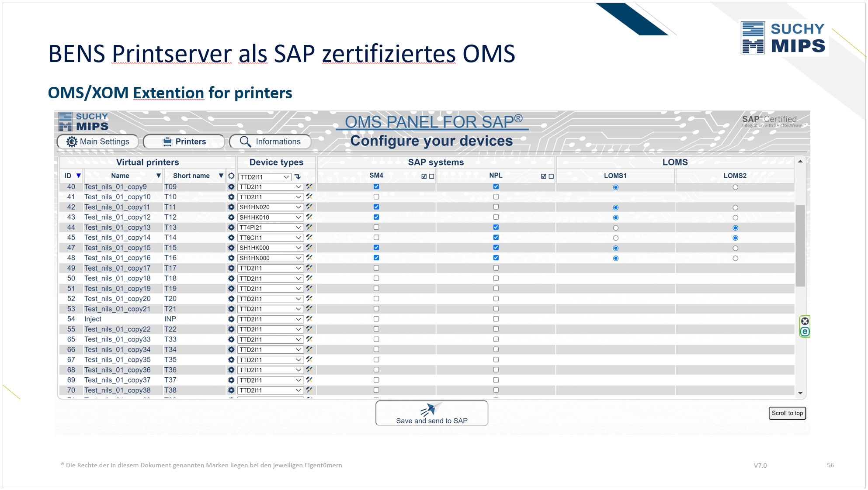Click the table's vertical scrollbar thumb
868x490 pixels.
[800, 245]
